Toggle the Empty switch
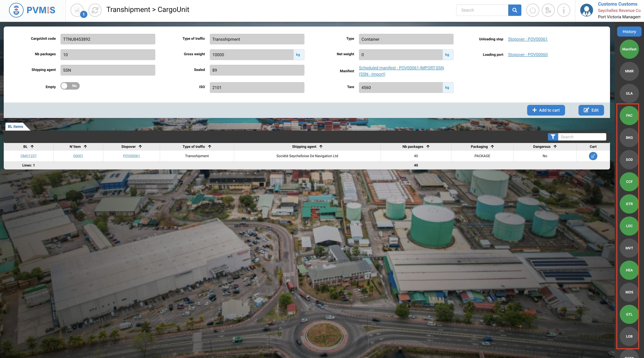This screenshot has width=644, height=358. [70, 86]
